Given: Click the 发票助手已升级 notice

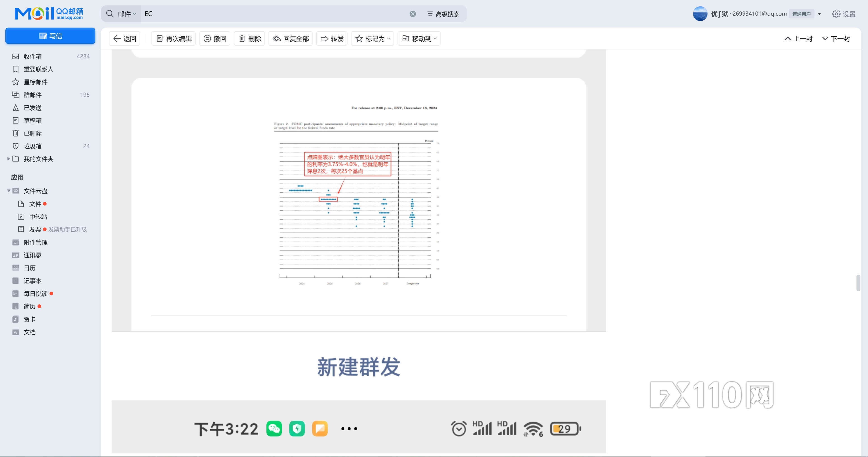Looking at the screenshot, I should (x=67, y=229).
